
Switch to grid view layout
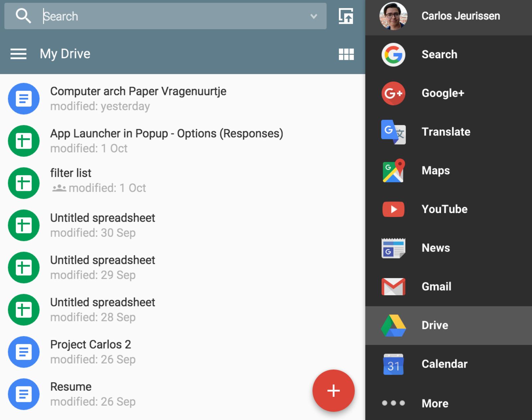(346, 54)
